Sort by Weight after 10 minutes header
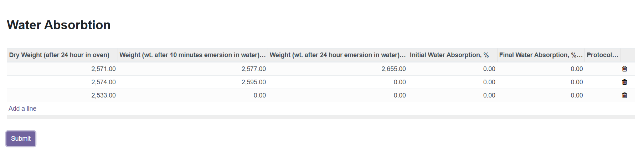 pos(193,55)
